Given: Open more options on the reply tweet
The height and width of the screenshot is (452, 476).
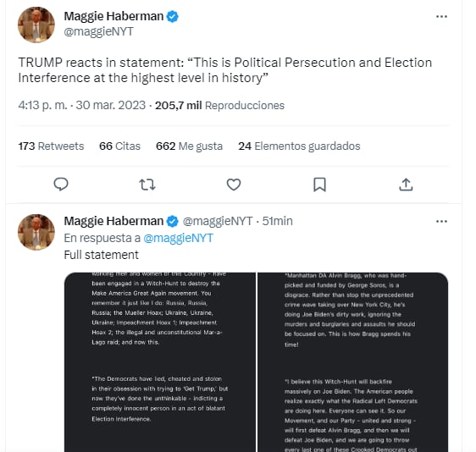Looking at the screenshot, I should click(x=441, y=222).
